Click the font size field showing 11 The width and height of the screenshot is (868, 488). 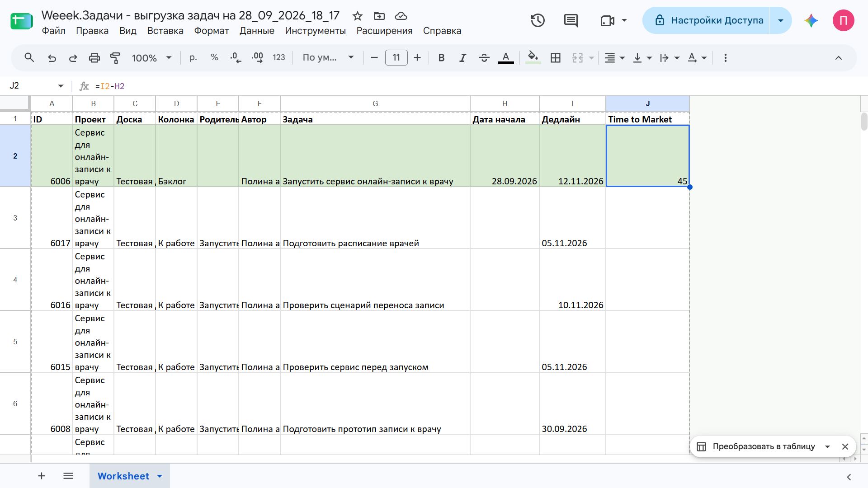(396, 57)
